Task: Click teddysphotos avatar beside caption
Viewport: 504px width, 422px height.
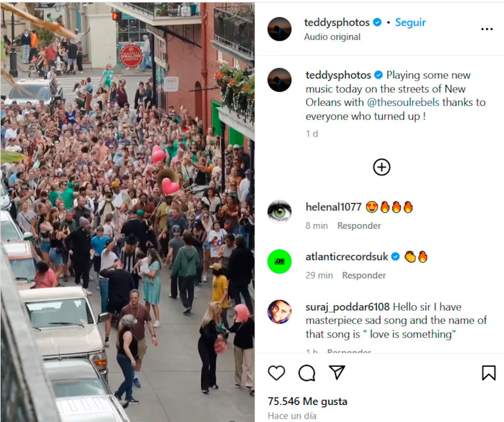Action: [x=279, y=80]
